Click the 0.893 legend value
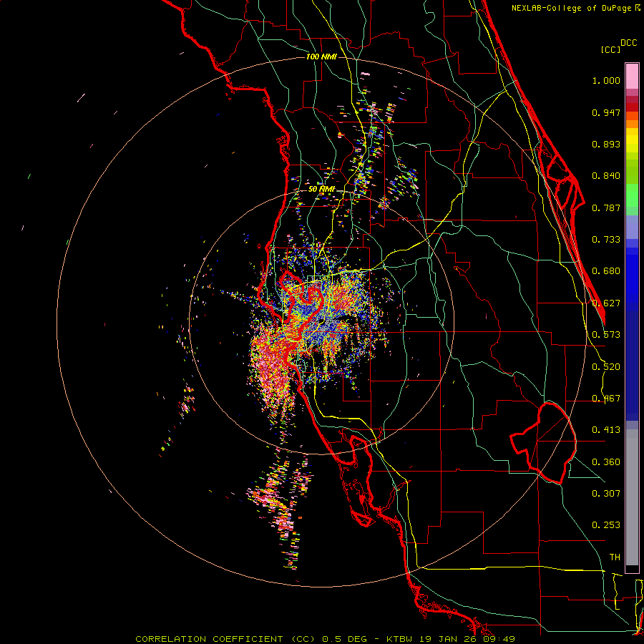This screenshot has height=644, width=644. tap(606, 144)
